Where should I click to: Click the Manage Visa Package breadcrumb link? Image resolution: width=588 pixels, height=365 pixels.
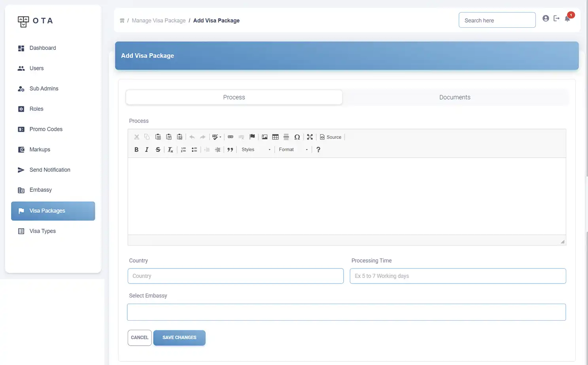click(x=159, y=21)
